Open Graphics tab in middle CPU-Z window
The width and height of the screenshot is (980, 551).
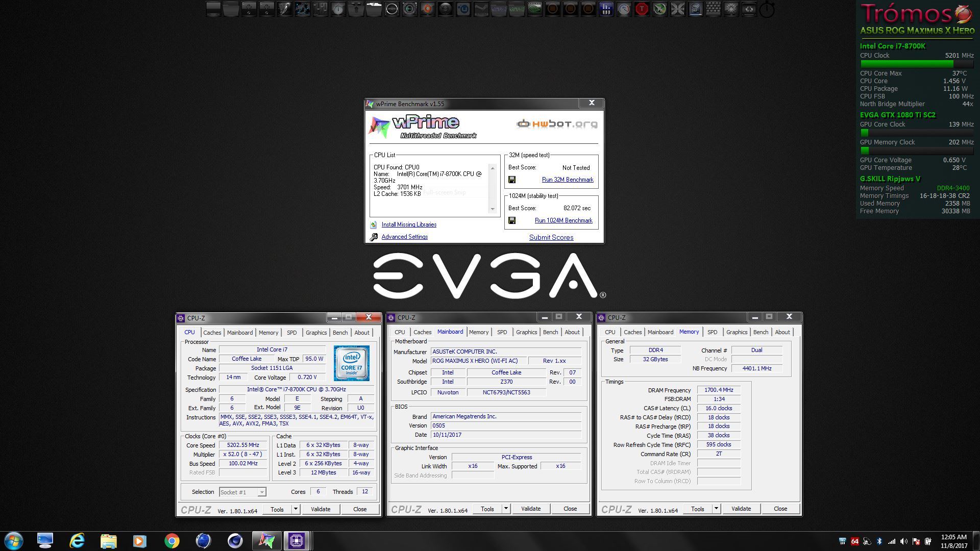(526, 332)
